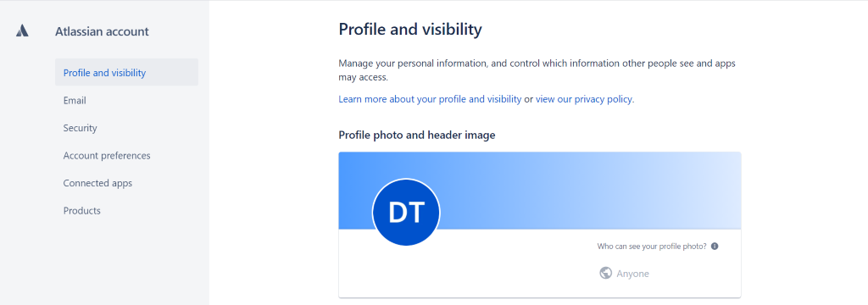Open the Anyone visibility dropdown
The image size is (868, 305).
click(625, 274)
